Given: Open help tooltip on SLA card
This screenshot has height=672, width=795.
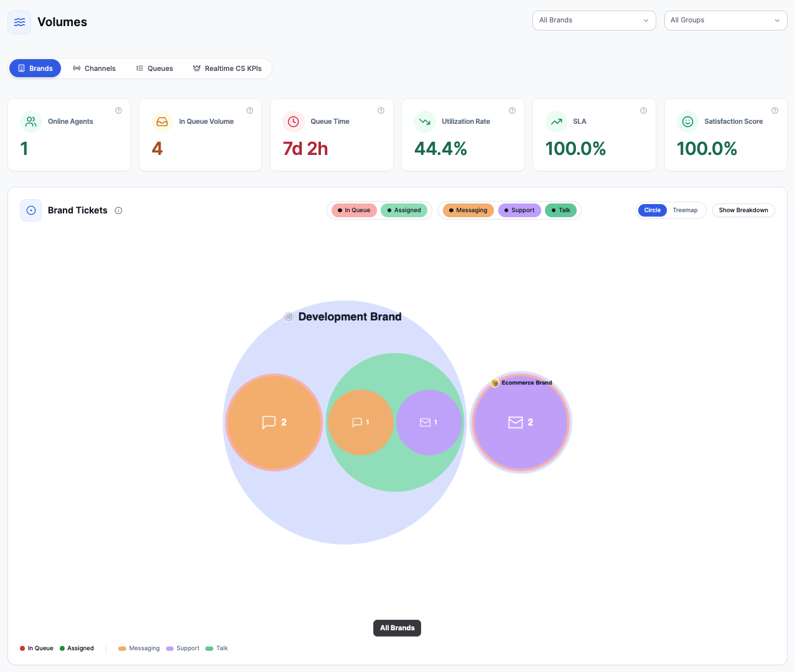Looking at the screenshot, I should tap(643, 111).
